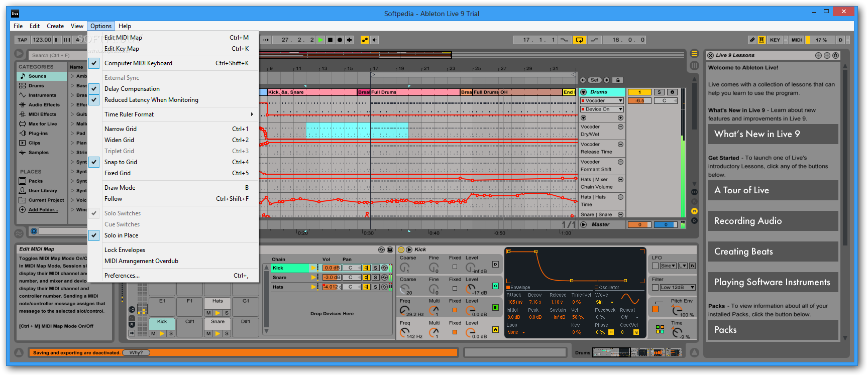Remove the Vocoder Dry/Wet automation lane
The height and width of the screenshot is (376, 868).
[x=620, y=127]
